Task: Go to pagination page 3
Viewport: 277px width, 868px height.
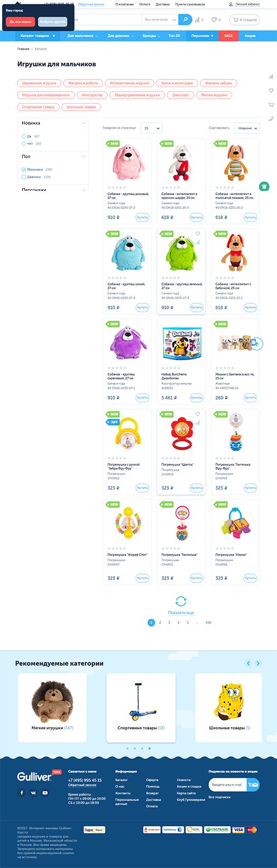Action: click(169, 622)
